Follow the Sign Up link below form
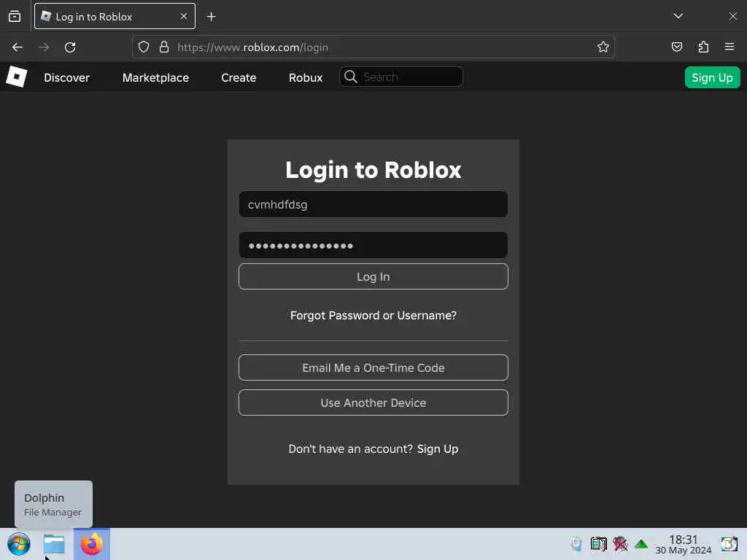The image size is (747, 560). coord(438,449)
